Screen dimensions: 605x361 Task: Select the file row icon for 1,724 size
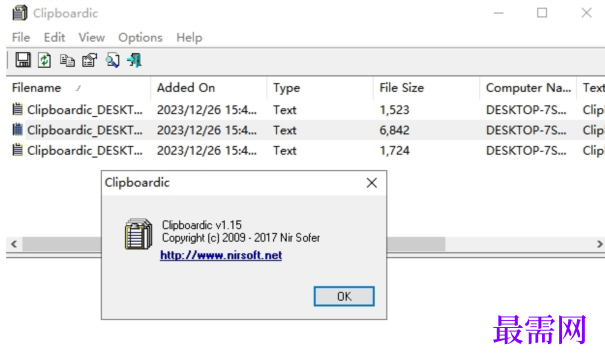click(17, 150)
